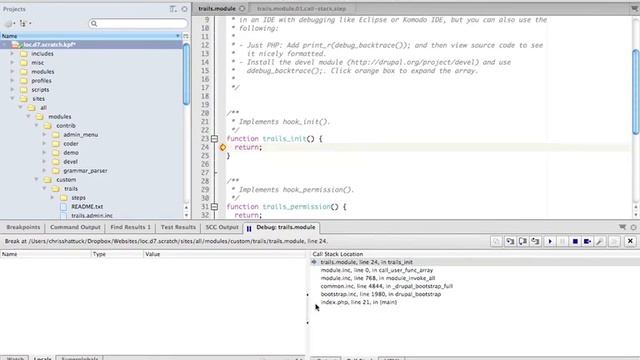This screenshot has width=640, height=360.
Task: Open the bottom pane gear menu
Action: pos(633,227)
